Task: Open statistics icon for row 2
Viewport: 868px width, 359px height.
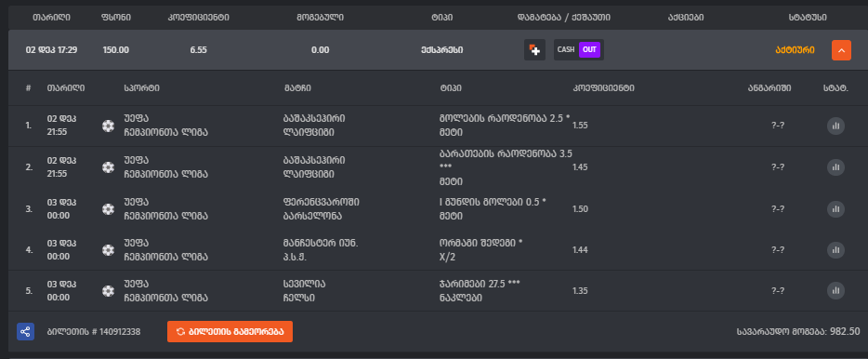Action: [835, 167]
